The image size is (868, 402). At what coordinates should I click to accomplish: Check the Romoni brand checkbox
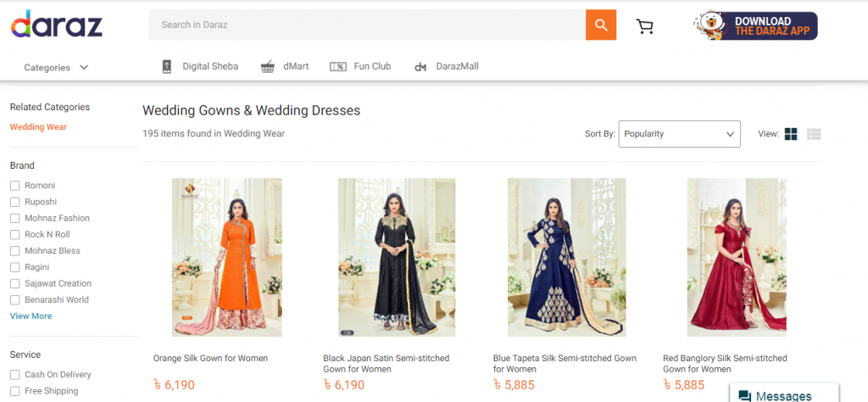point(15,186)
